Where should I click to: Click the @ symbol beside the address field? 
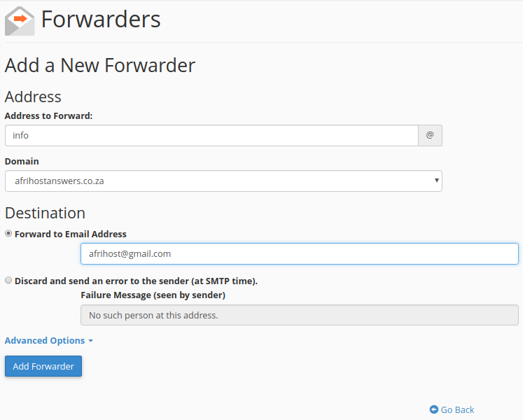(x=430, y=135)
